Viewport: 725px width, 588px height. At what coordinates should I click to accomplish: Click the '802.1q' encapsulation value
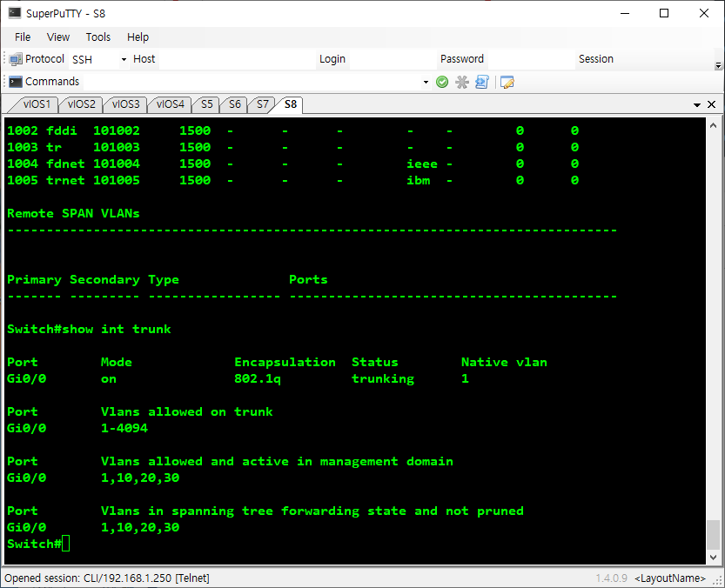(x=258, y=379)
